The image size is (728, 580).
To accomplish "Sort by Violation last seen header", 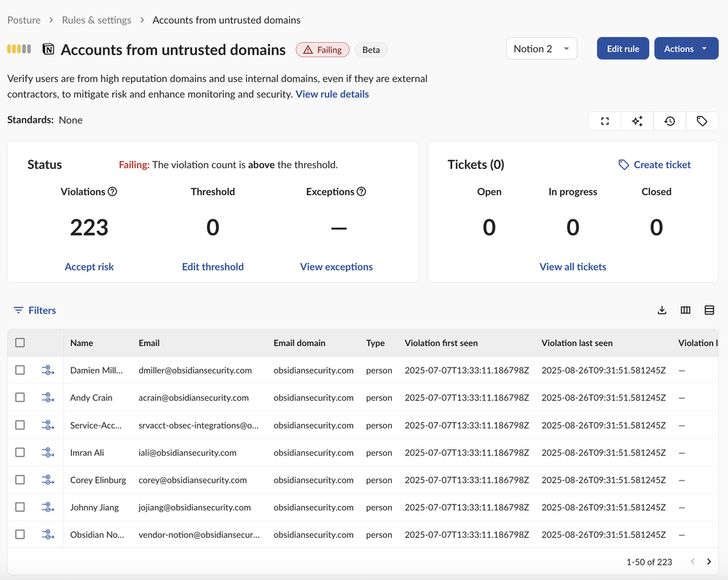I will [x=577, y=343].
